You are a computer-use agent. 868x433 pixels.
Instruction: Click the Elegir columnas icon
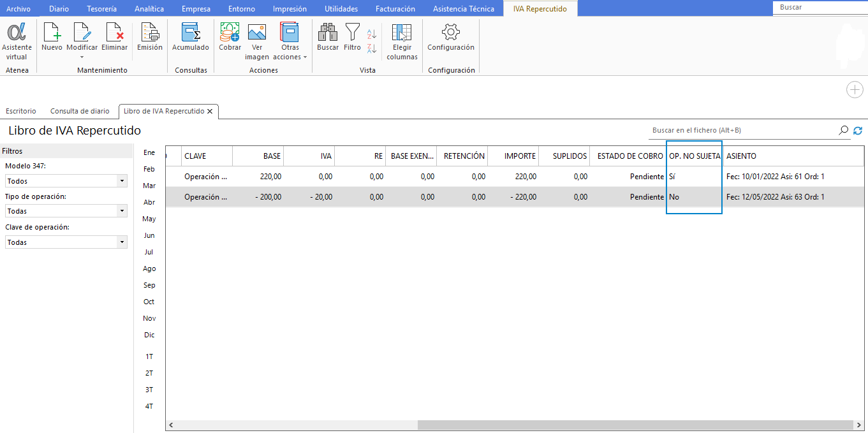pos(402,33)
